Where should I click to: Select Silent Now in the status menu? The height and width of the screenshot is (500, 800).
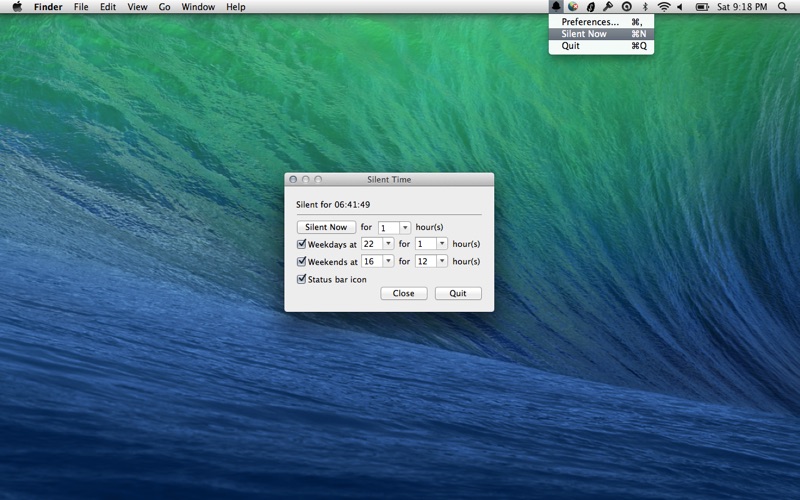click(x=601, y=34)
